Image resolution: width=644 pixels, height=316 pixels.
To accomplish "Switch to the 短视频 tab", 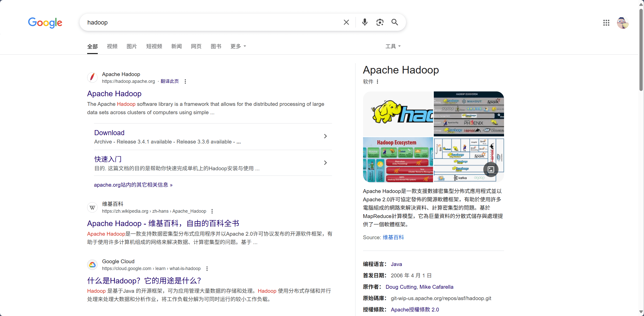I will click(x=154, y=46).
